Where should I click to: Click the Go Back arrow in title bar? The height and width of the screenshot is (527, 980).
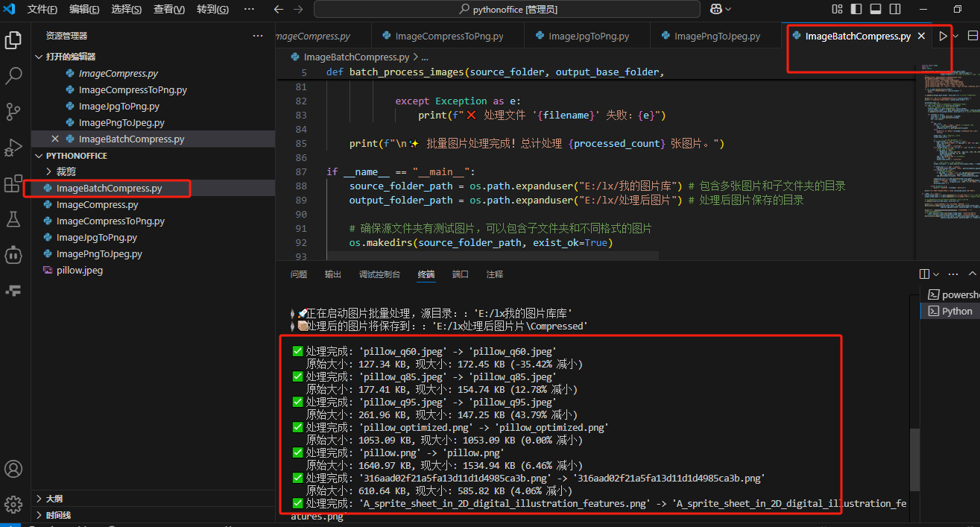pyautogui.click(x=279, y=9)
